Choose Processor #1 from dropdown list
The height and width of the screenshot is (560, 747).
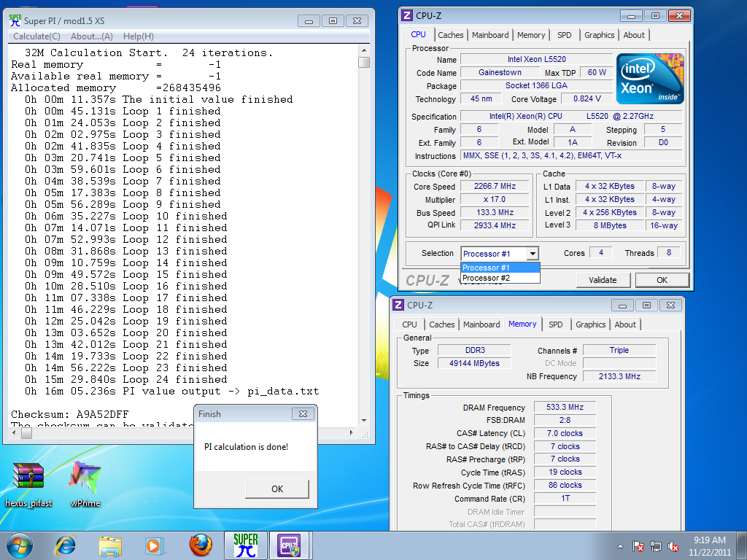click(x=500, y=268)
